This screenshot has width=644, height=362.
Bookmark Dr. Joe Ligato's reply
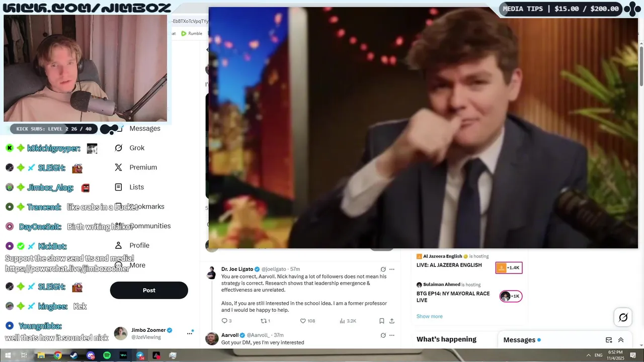click(x=382, y=321)
